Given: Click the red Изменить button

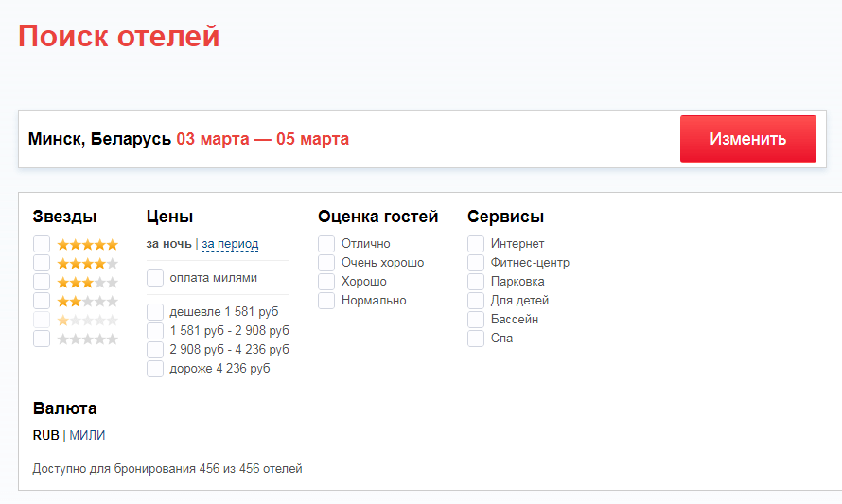Looking at the screenshot, I should pos(747,139).
